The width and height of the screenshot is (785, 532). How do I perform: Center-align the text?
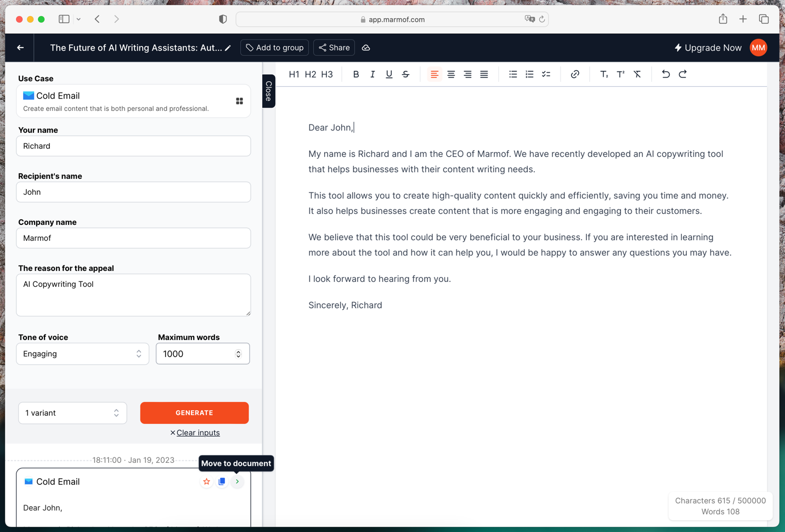[x=451, y=74]
